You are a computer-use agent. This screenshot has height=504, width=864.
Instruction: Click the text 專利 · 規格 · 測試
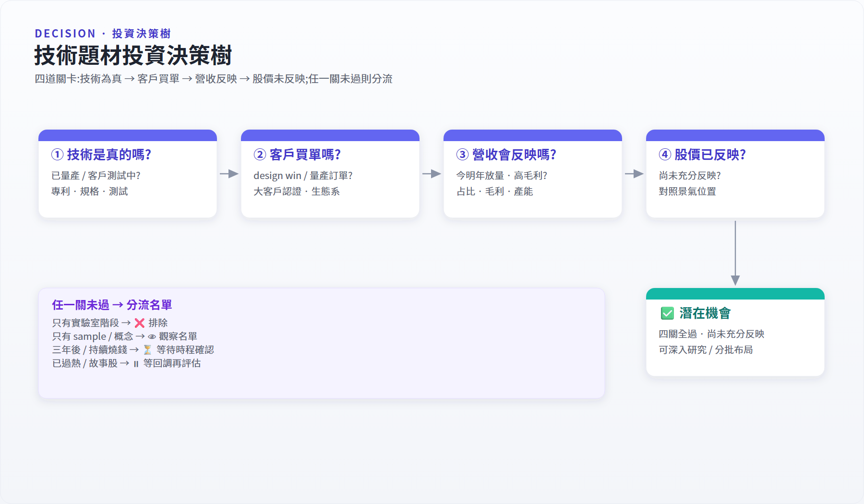pos(90,192)
